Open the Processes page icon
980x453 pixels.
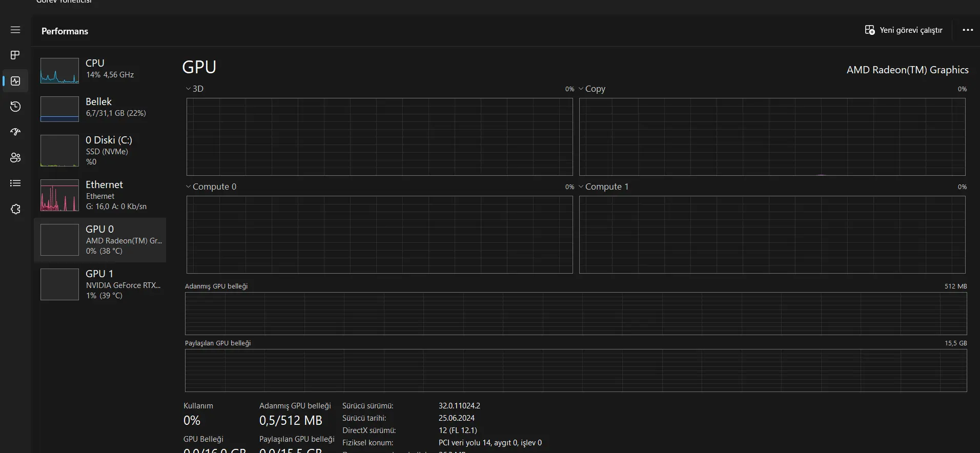[15, 55]
